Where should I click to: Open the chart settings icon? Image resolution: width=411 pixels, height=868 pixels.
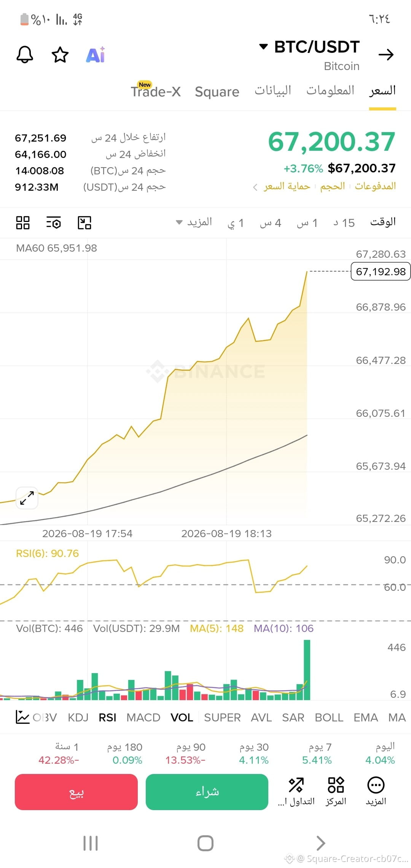[x=54, y=223]
